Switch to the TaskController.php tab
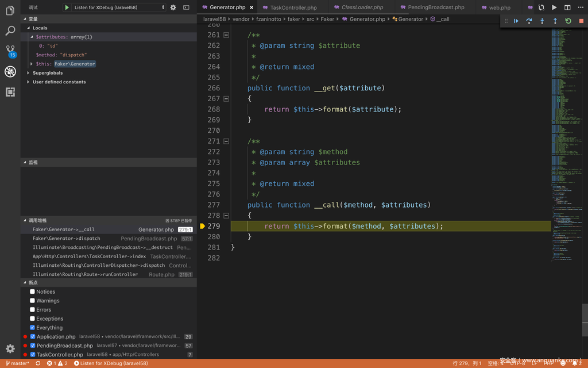588x368 pixels. coord(293,7)
